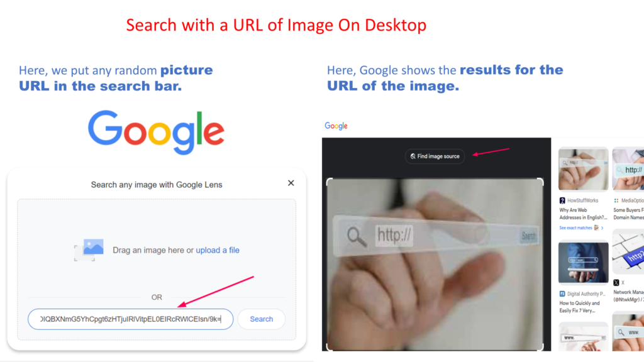Screen dimensions: 644x362
Task: Click the See exact matches link
Action: pyautogui.click(x=576, y=228)
